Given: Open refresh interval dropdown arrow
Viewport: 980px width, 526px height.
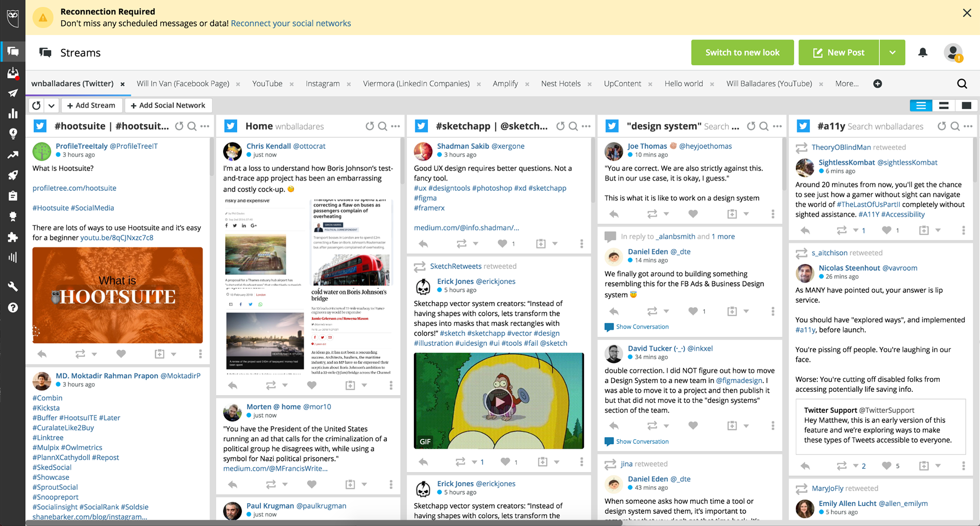Looking at the screenshot, I should coord(52,106).
